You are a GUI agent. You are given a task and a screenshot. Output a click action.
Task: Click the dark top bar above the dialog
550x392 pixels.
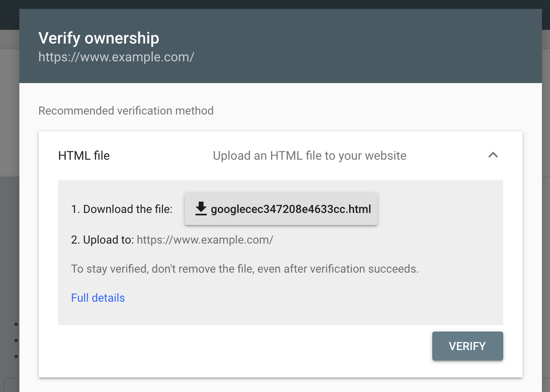coord(275,4)
